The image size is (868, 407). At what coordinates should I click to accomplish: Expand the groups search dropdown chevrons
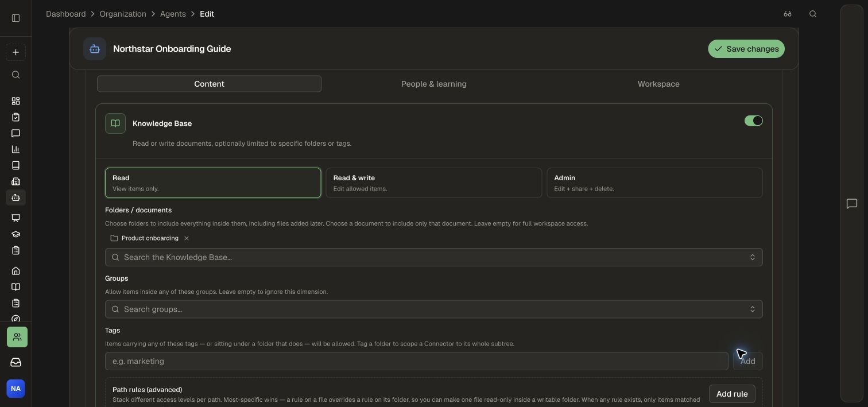click(753, 309)
